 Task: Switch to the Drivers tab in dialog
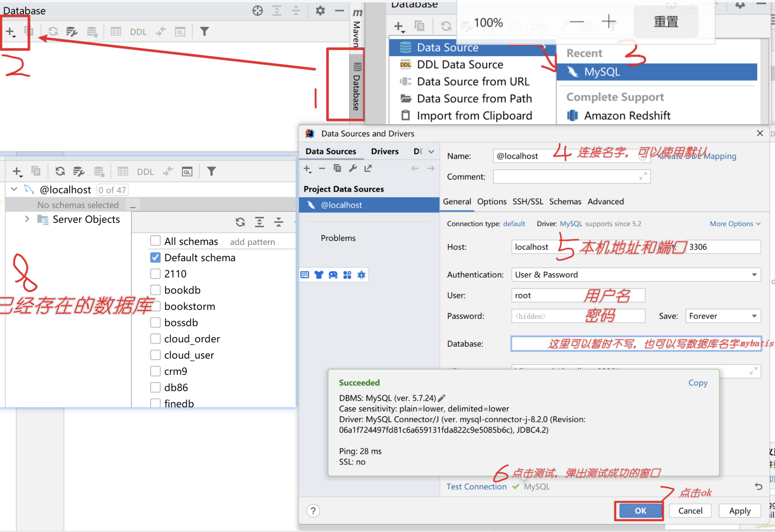(385, 152)
